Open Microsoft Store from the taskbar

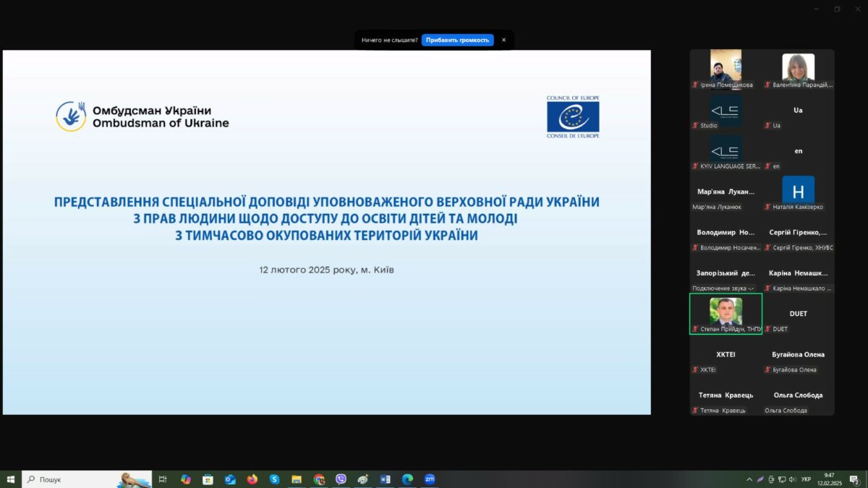click(x=208, y=479)
